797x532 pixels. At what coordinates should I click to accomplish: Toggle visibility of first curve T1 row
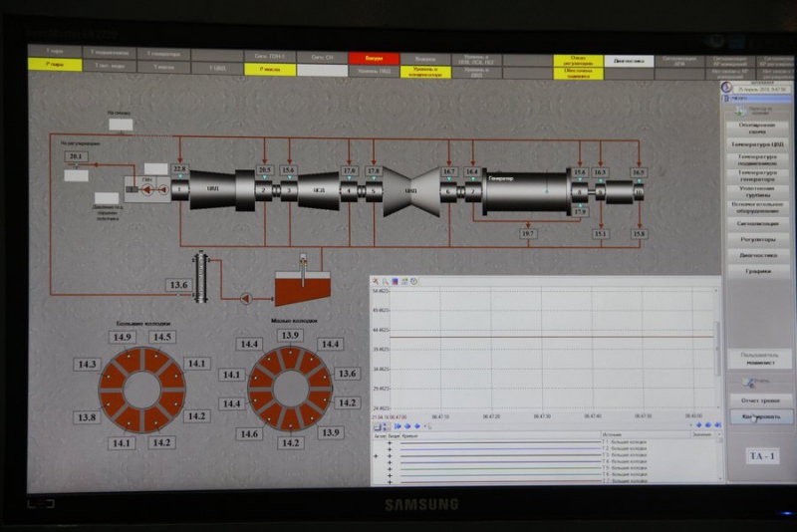point(390,441)
